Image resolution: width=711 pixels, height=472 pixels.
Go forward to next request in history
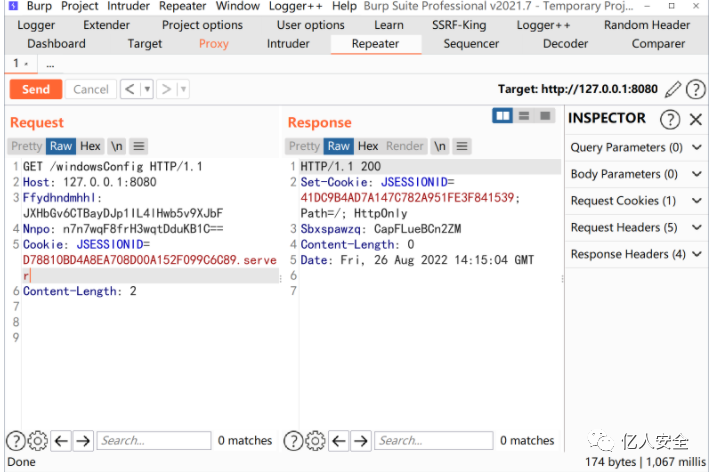pos(166,89)
